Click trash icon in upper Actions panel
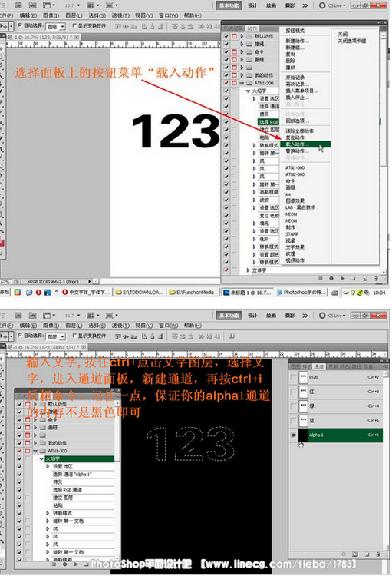 (376, 279)
